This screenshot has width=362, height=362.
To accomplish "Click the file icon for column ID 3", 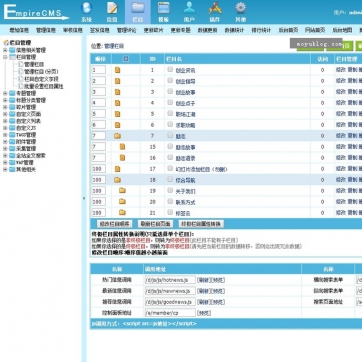I will (117, 92).
